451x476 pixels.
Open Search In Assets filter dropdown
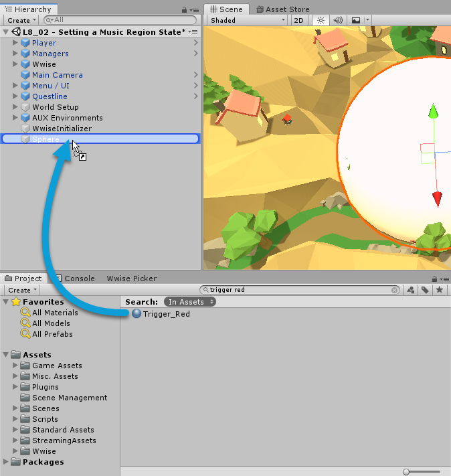[x=191, y=302]
